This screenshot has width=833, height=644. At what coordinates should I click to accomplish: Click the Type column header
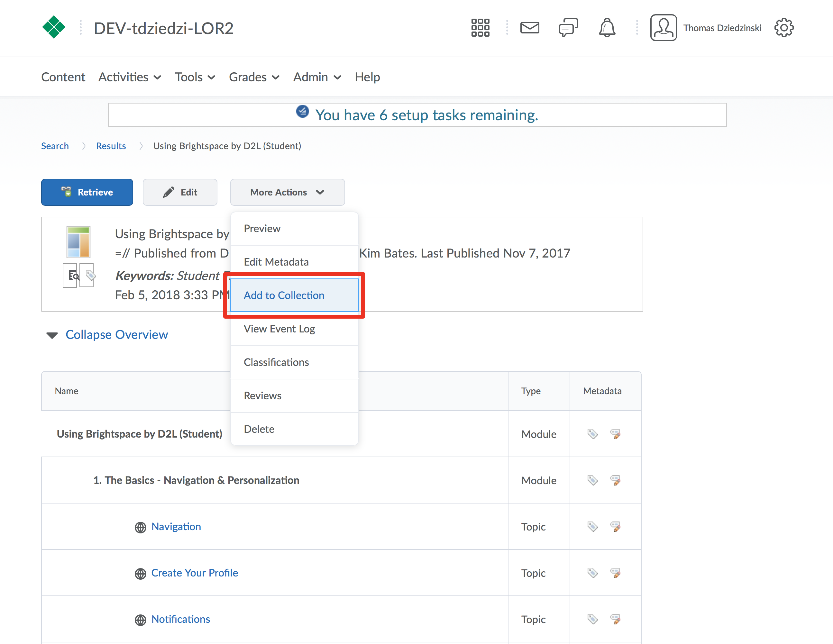coord(531,391)
